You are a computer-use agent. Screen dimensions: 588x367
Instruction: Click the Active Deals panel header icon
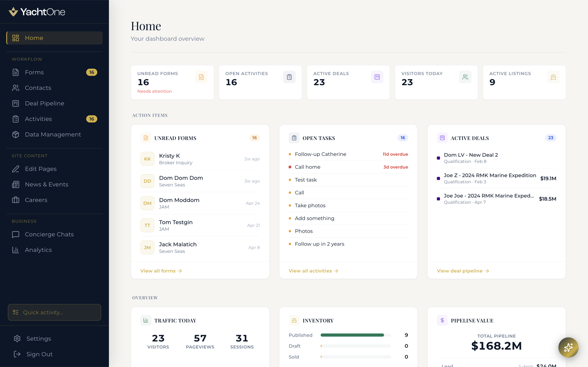tap(442, 138)
